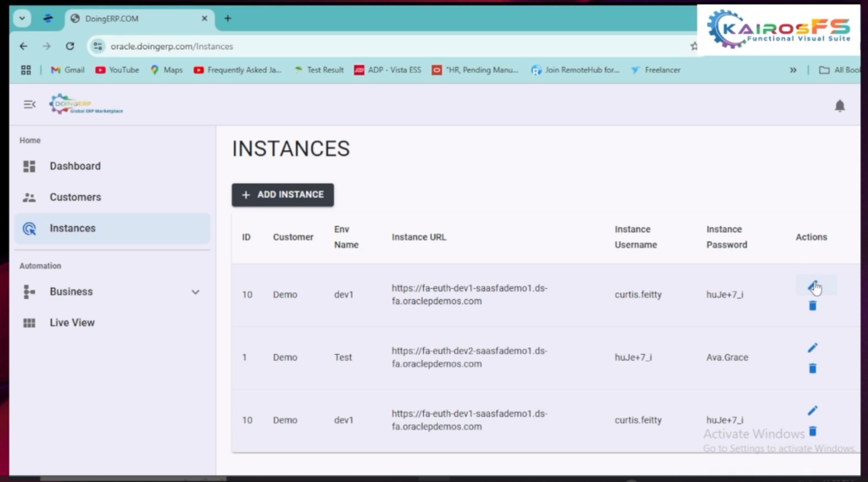Screen dimensions: 868x482
Task: Collapse the sidebar using the menu icon
Action: 30,104
